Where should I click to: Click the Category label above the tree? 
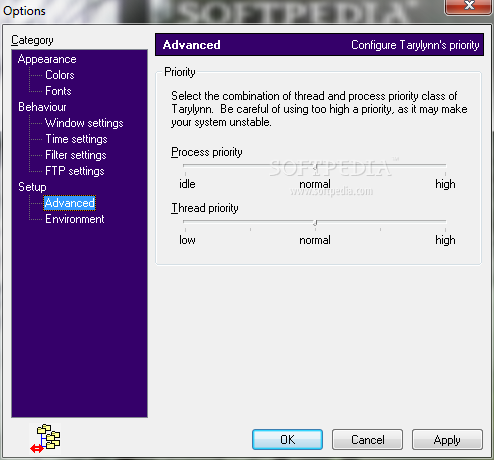[32, 40]
